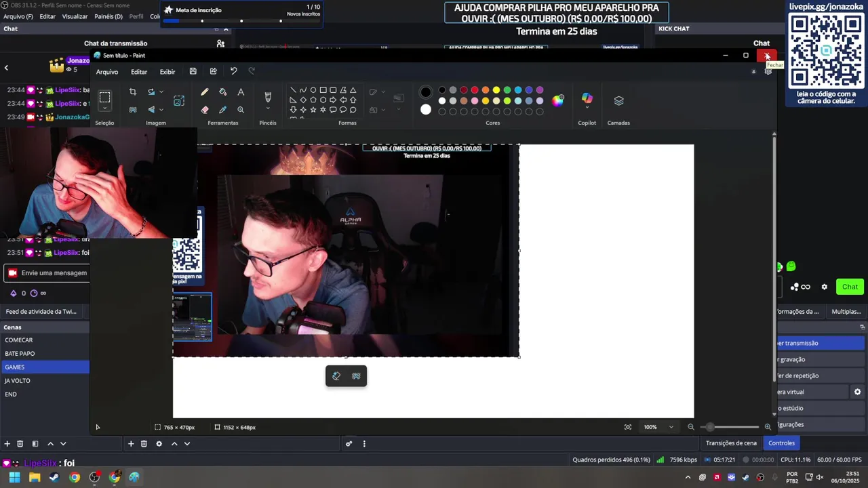The height and width of the screenshot is (488, 868).
Task: Open Kick chat settings gear
Action: coord(824,287)
